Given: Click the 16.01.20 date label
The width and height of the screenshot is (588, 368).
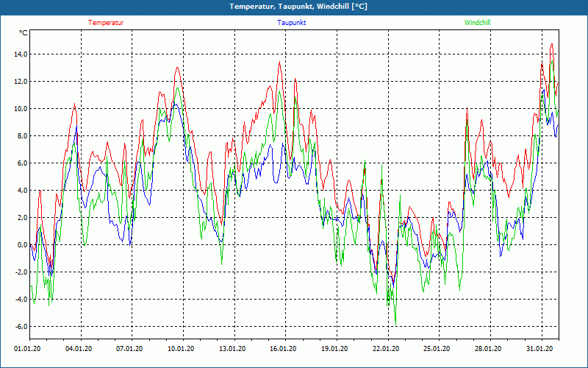Looking at the screenshot, I should [x=283, y=349].
